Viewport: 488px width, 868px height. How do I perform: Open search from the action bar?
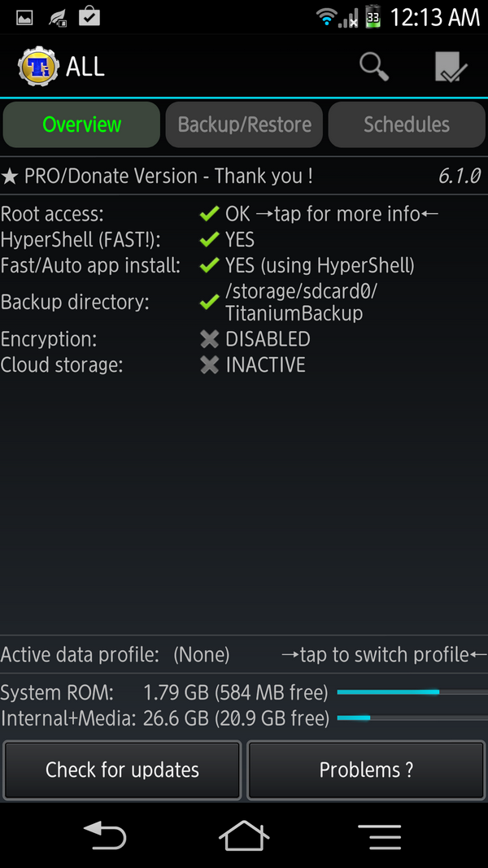point(373,66)
